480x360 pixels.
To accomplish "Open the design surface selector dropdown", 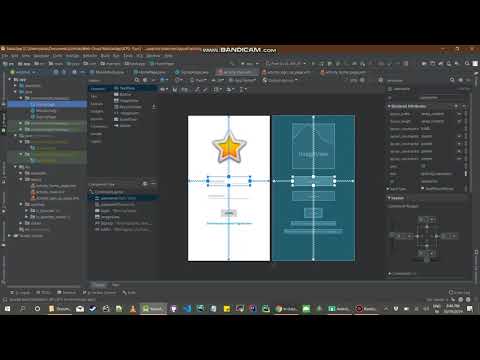I will (164, 80).
